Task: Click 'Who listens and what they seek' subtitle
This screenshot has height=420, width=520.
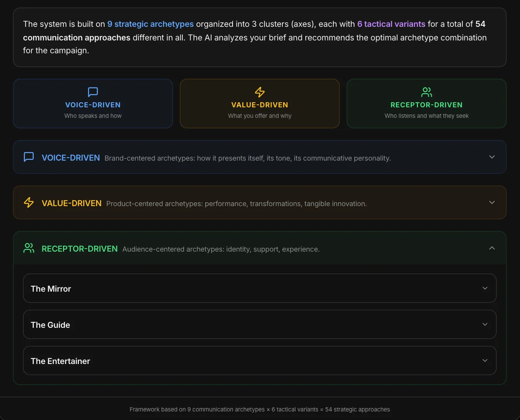Action: click(427, 116)
